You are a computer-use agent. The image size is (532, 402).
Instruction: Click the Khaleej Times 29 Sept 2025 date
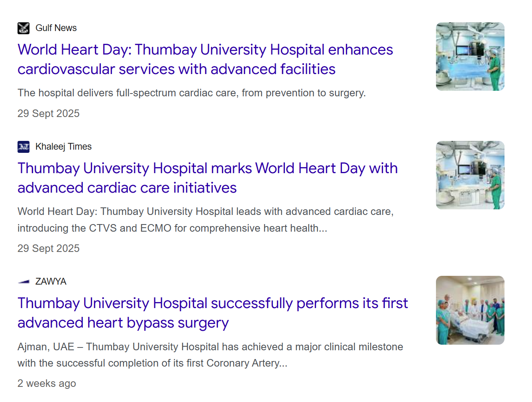click(x=48, y=249)
